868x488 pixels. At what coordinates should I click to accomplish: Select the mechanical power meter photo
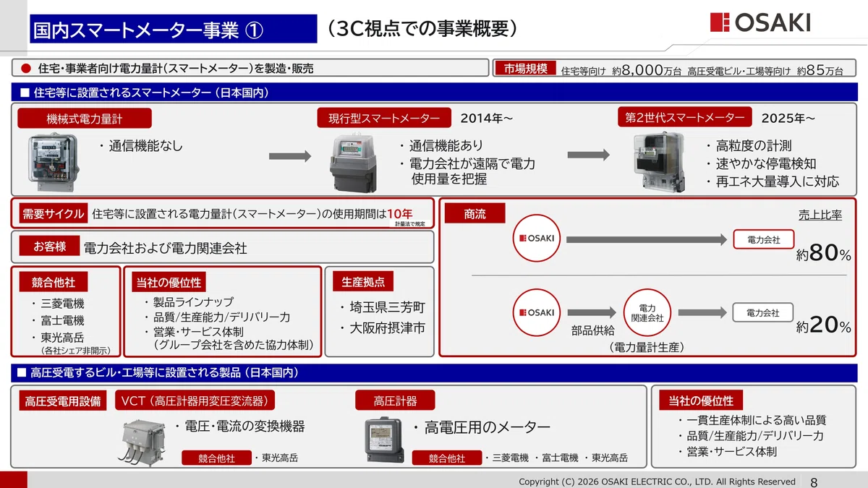pos(54,163)
